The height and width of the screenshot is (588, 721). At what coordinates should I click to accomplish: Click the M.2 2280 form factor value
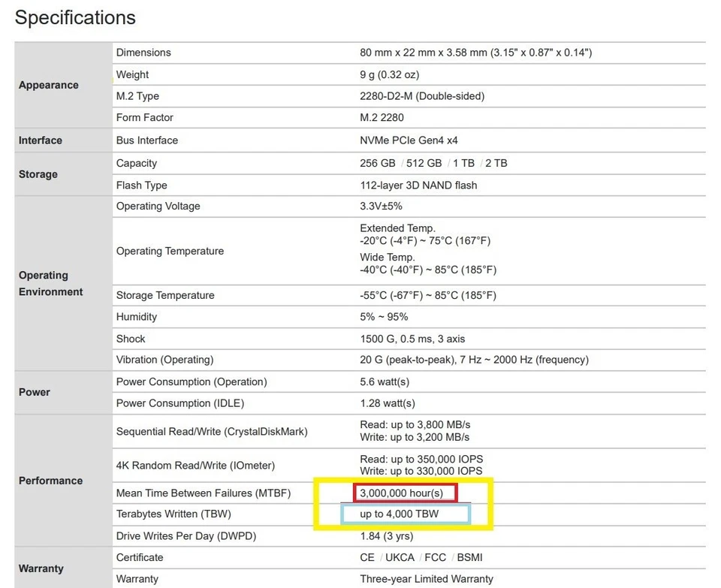[x=382, y=117]
